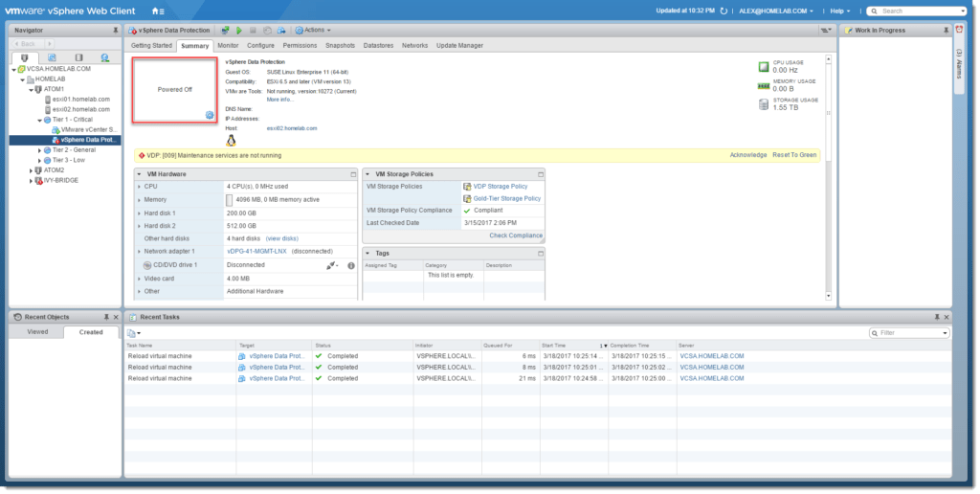980x494 pixels.
Task: Open the Recent Tasks export icon menu
Action: (134, 333)
